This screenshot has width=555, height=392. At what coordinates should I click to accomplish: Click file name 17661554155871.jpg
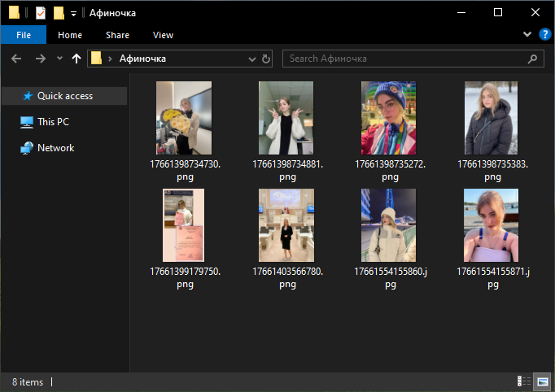(492, 277)
